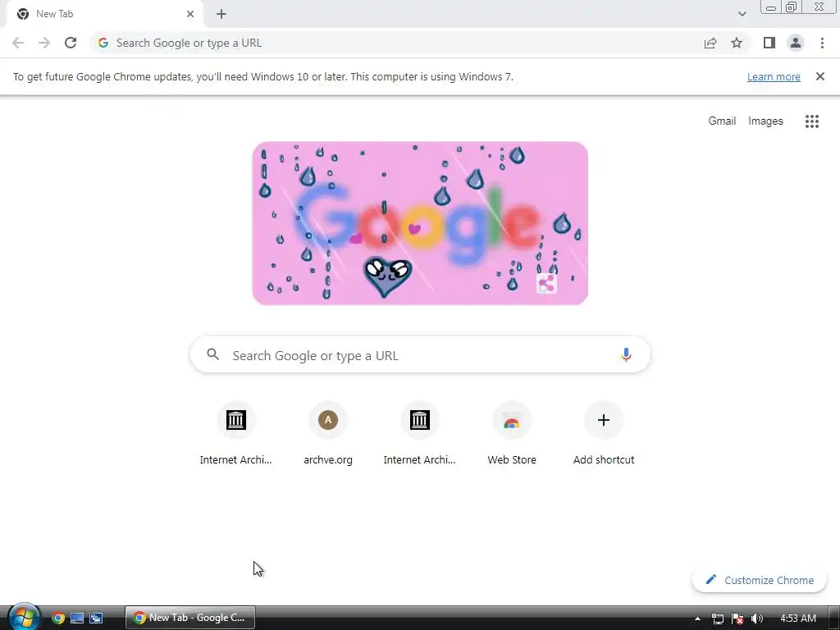Go forward using the forward arrow
The width and height of the screenshot is (840, 630).
coord(44,43)
